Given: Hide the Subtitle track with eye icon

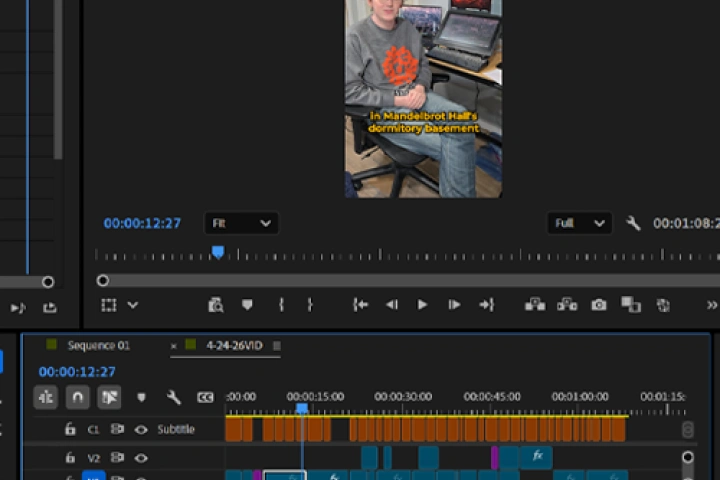Looking at the screenshot, I should [x=141, y=429].
